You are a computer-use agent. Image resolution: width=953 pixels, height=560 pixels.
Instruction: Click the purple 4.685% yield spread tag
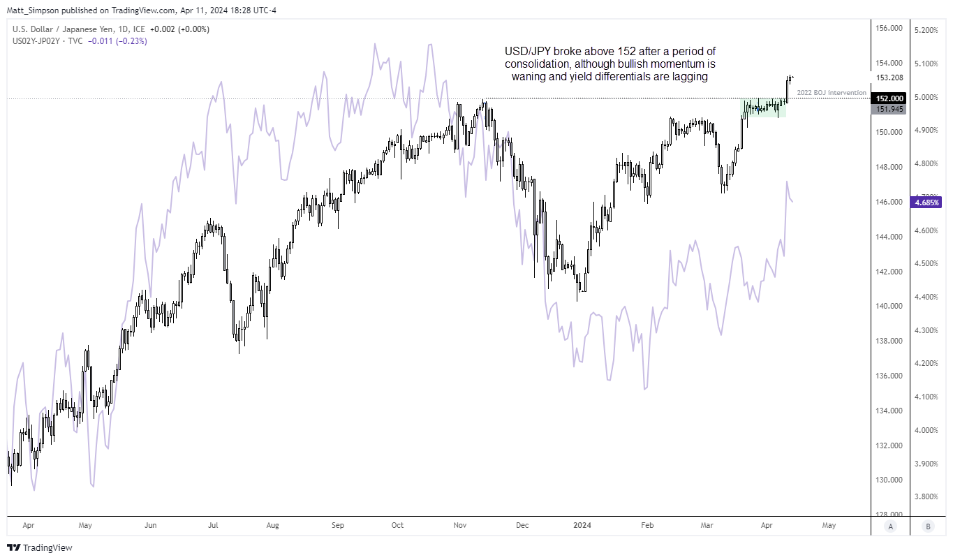tap(926, 202)
